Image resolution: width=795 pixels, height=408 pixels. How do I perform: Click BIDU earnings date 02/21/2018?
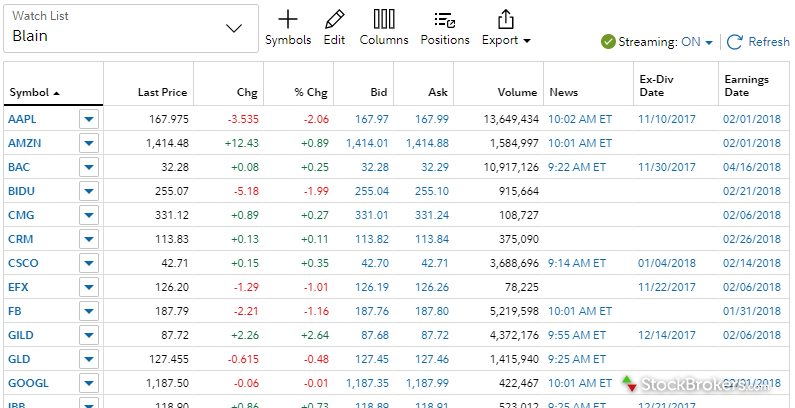click(x=752, y=192)
